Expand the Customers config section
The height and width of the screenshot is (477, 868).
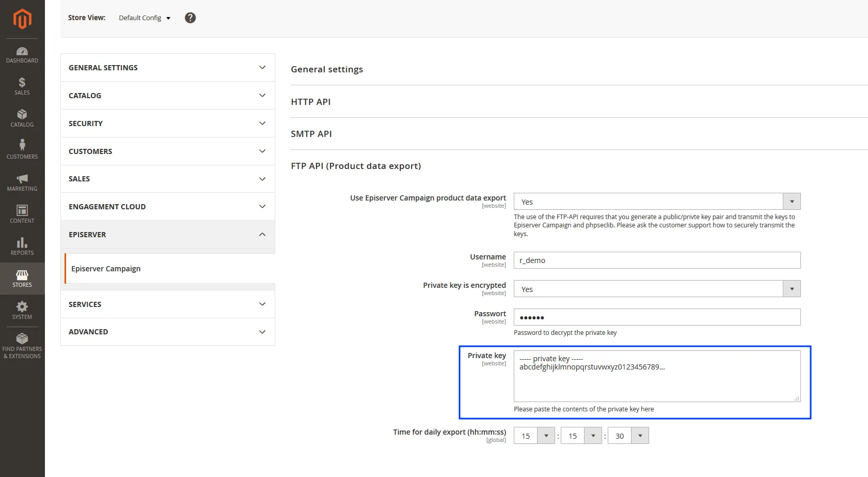[168, 151]
